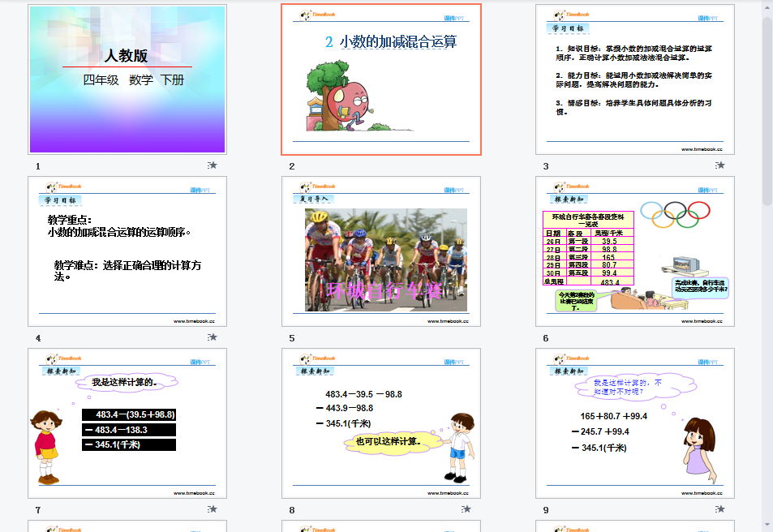Click the animation star icon under slide 1
Image resolution: width=773 pixels, height=532 pixels.
coord(213,165)
